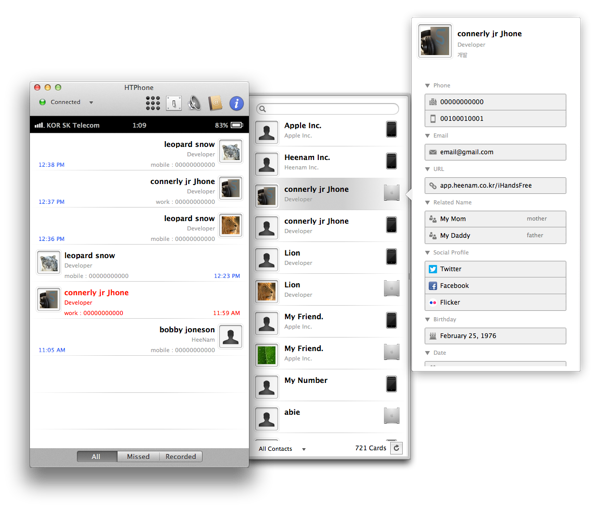Screen dimensions: 600x509
Task: Switch to the Missed calls tab
Action: pos(138,456)
